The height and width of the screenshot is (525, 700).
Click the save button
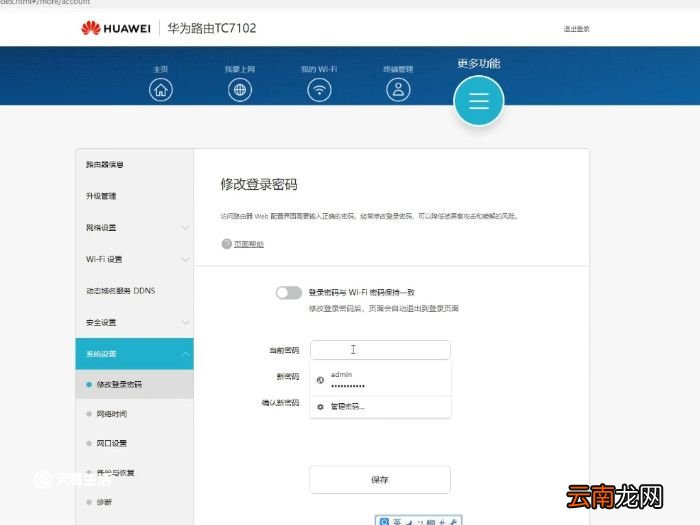click(380, 480)
